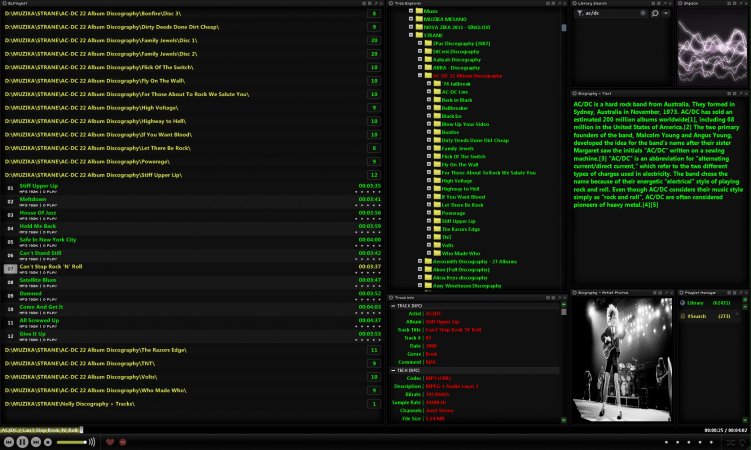Image resolution: width=751 pixels, height=450 pixels.
Task: Select the Who Made Who folder in tree
Action: (461, 253)
